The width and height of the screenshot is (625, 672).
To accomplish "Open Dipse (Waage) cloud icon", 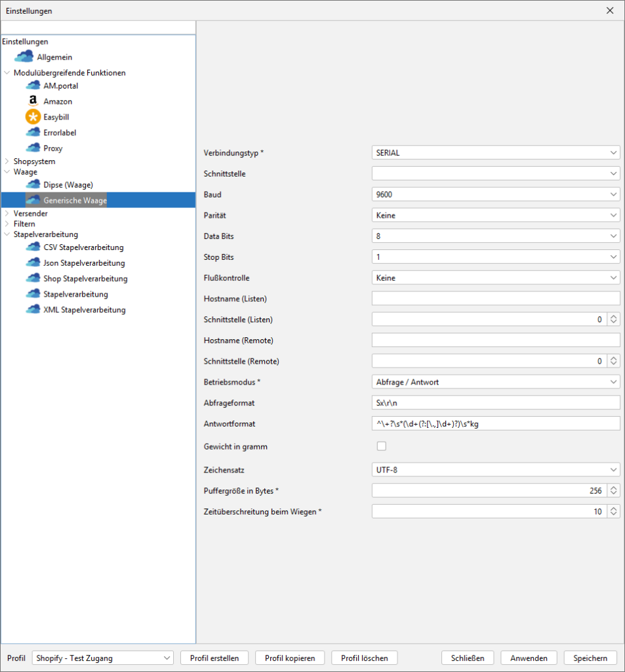I will click(x=33, y=185).
